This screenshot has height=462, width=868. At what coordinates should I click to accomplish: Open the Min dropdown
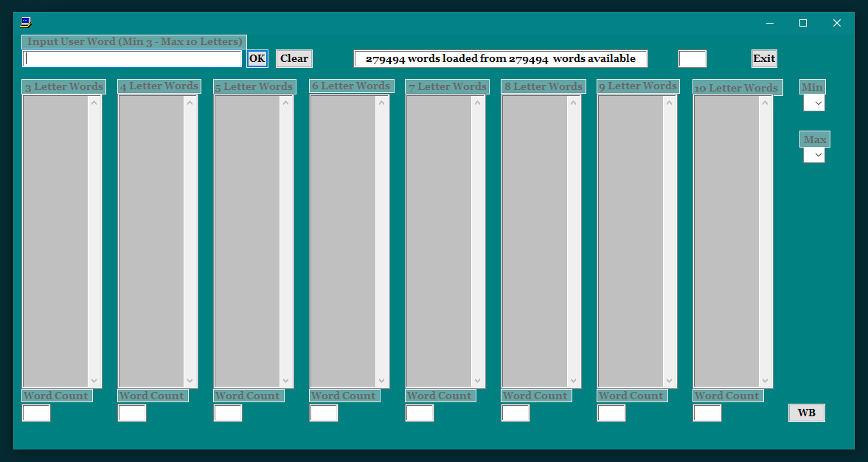(813, 103)
